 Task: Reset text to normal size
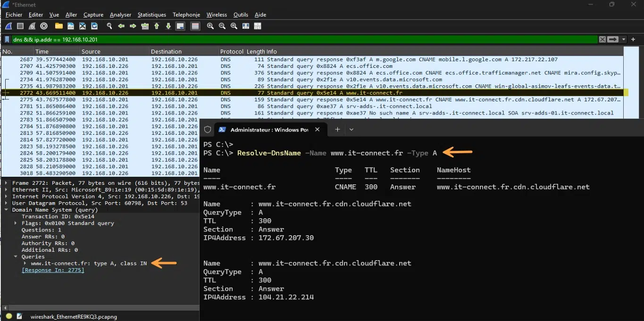pyautogui.click(x=234, y=26)
